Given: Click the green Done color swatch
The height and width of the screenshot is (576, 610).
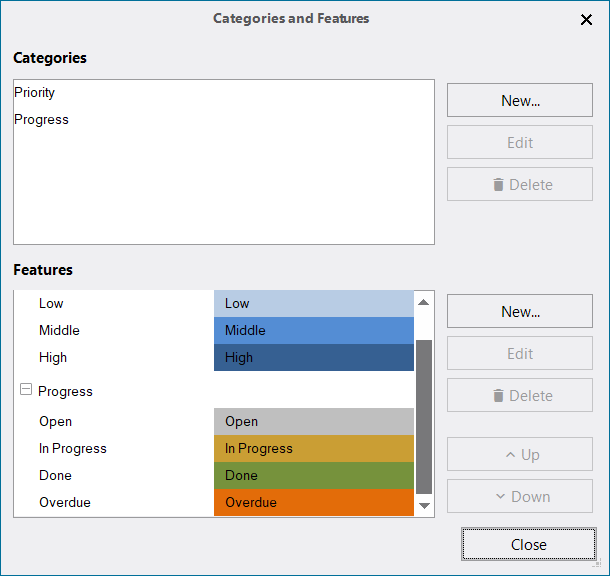Looking at the screenshot, I should [313, 476].
